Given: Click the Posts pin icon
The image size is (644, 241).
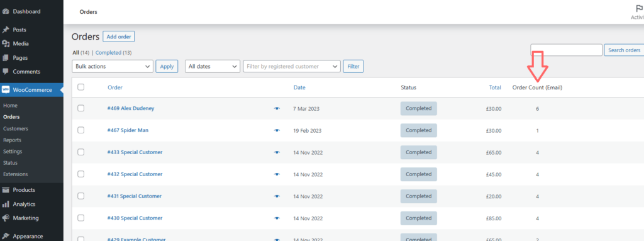Looking at the screenshot, I should pos(6,30).
